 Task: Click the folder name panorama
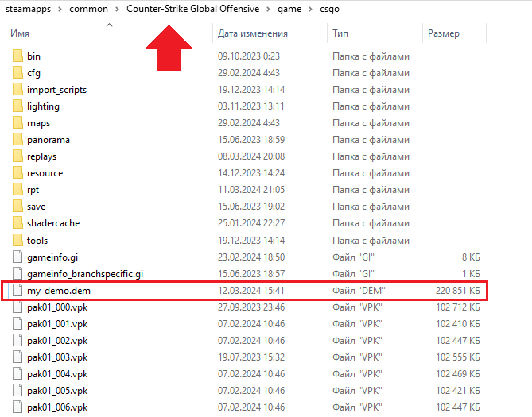coord(49,140)
